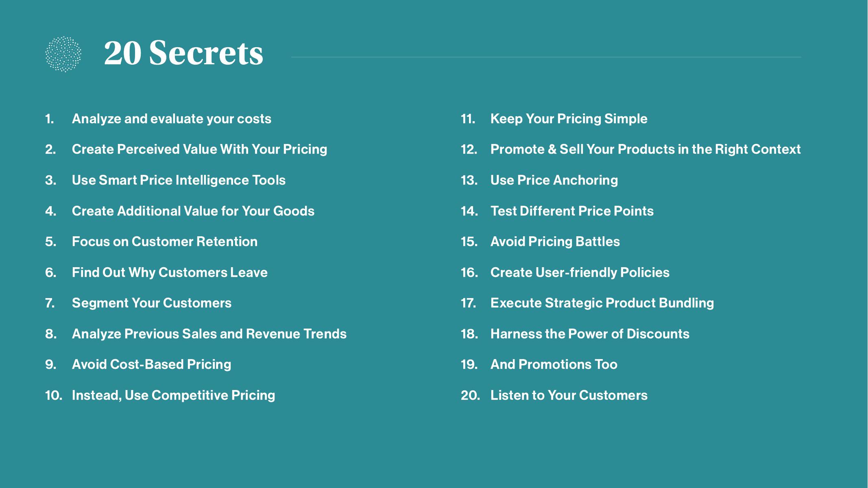Screen dimensions: 868x488
Task: Select the "Use Price Anchoring" item
Action: coord(554,180)
